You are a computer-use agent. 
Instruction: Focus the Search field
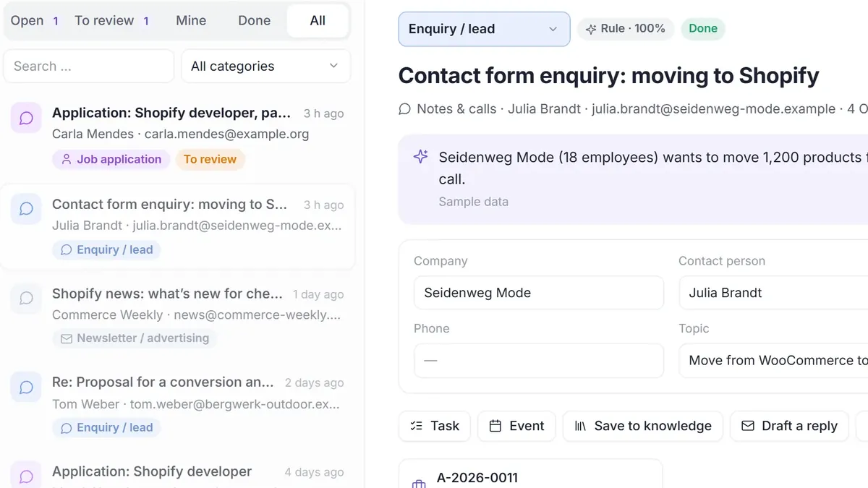coord(89,66)
